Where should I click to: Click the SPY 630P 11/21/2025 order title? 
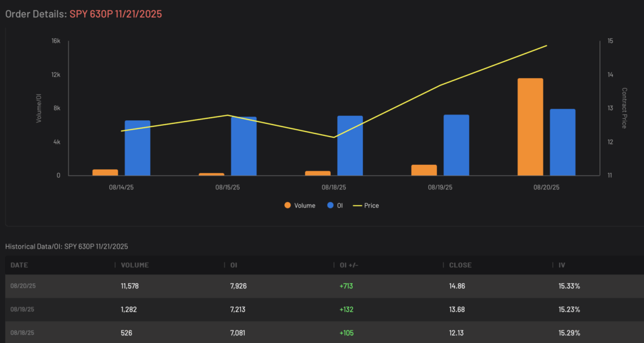(116, 14)
